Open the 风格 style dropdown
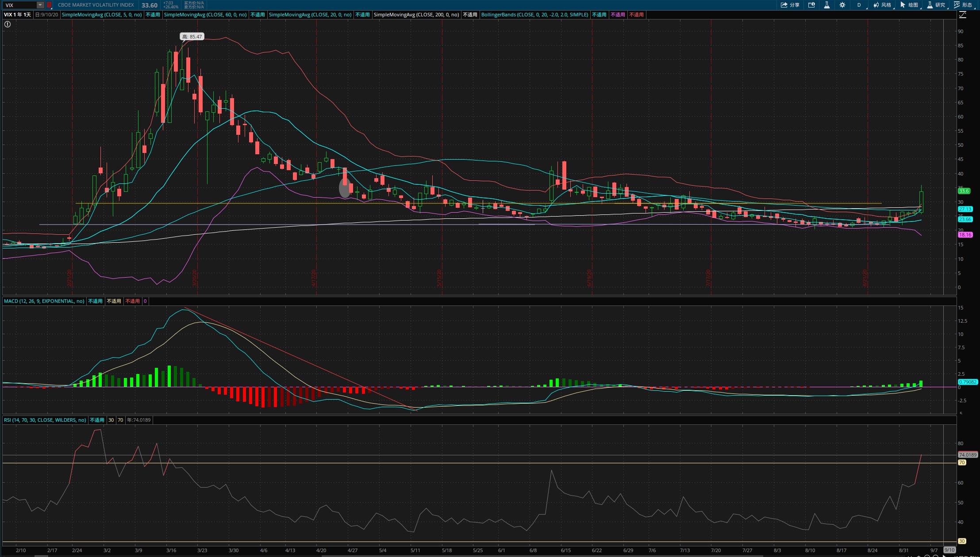The image size is (980, 557). [883, 5]
